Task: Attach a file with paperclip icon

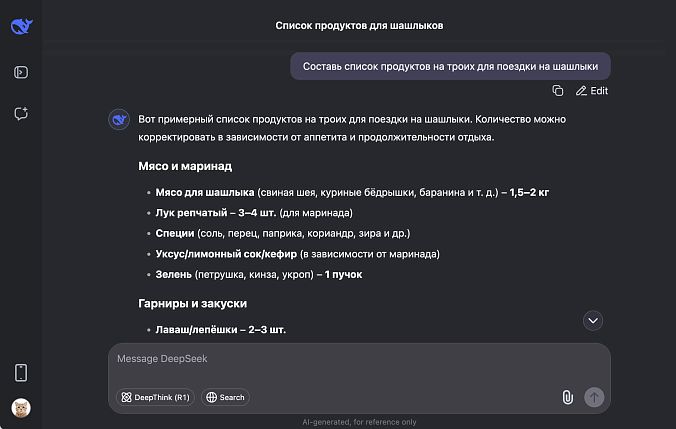Action: [567, 397]
